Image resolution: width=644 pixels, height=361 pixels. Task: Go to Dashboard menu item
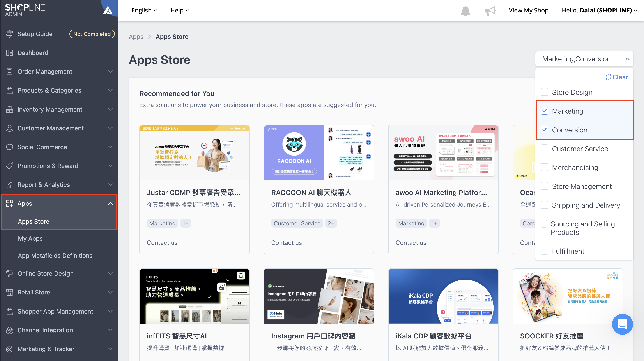click(x=33, y=53)
